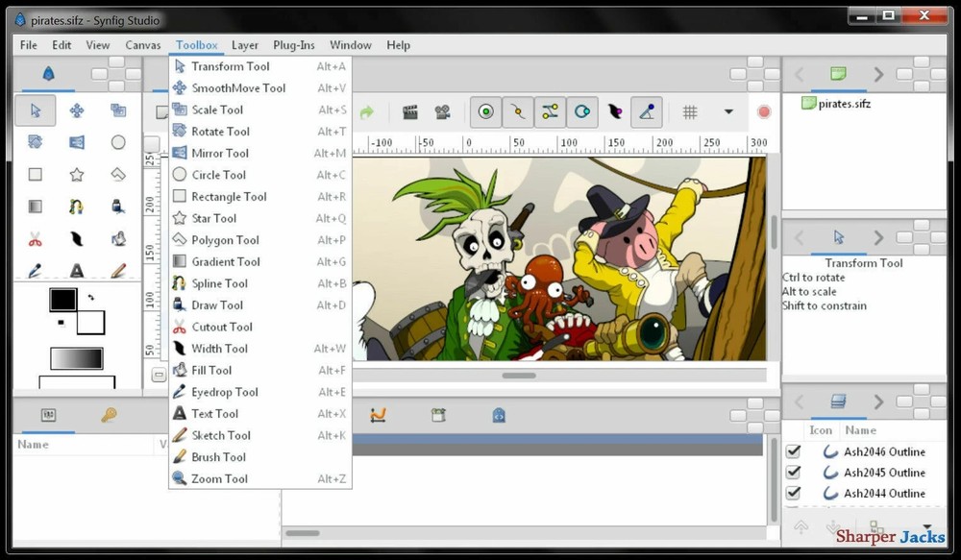Go to next tab in layers panel

pos(879,402)
